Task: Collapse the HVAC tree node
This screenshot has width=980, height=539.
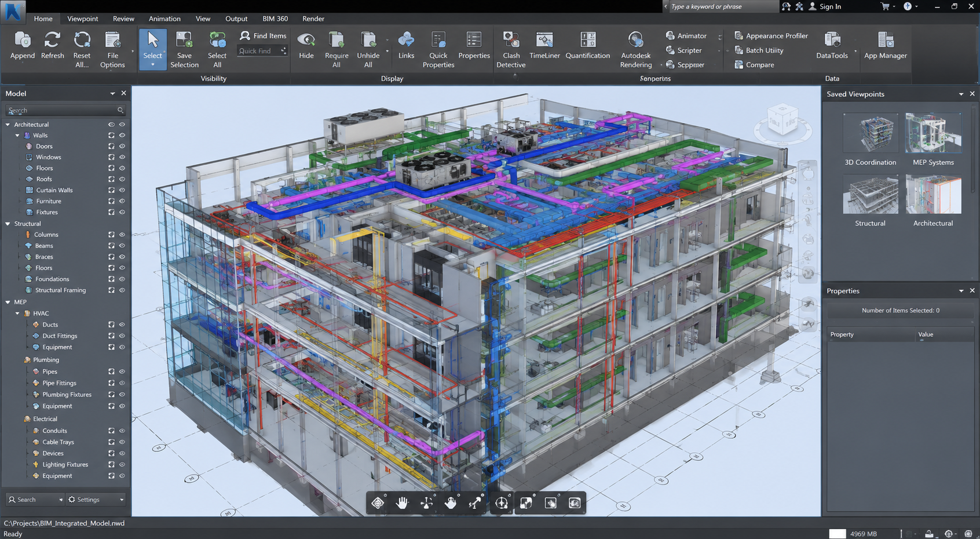Action: tap(17, 314)
